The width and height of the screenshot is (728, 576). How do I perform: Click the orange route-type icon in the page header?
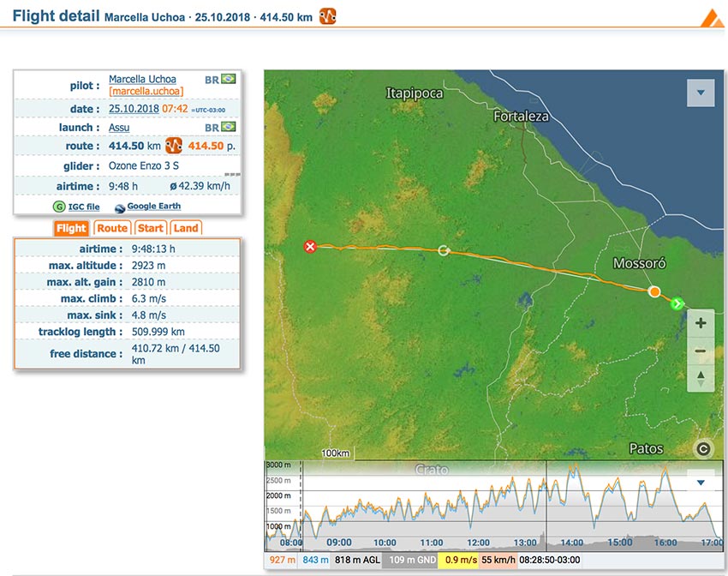tap(327, 16)
